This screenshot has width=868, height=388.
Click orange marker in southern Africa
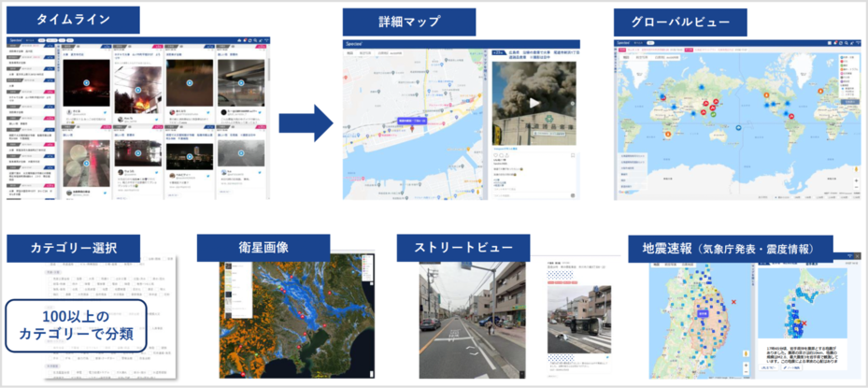click(x=667, y=134)
